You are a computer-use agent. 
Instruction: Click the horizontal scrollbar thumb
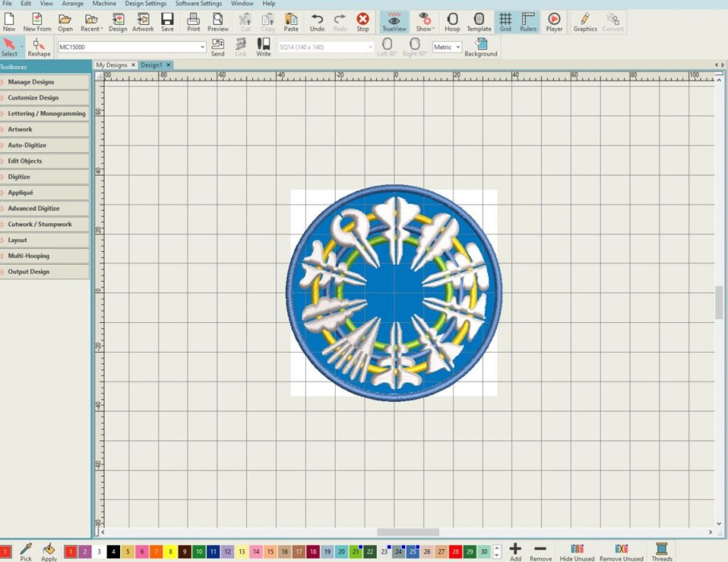pyautogui.click(x=408, y=532)
